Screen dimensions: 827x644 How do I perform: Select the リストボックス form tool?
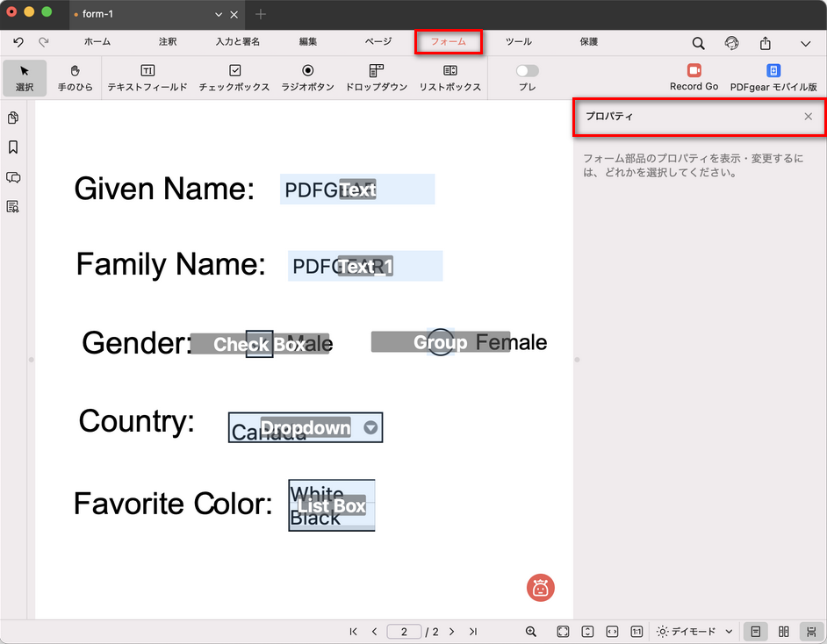pos(449,71)
